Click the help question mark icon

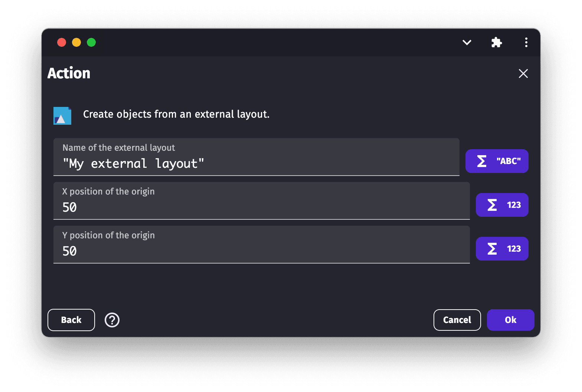pos(112,320)
